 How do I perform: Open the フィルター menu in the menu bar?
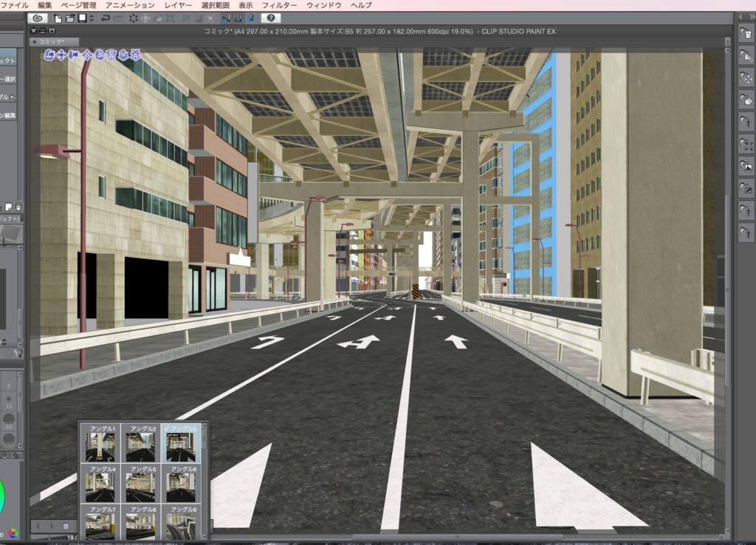281,4
